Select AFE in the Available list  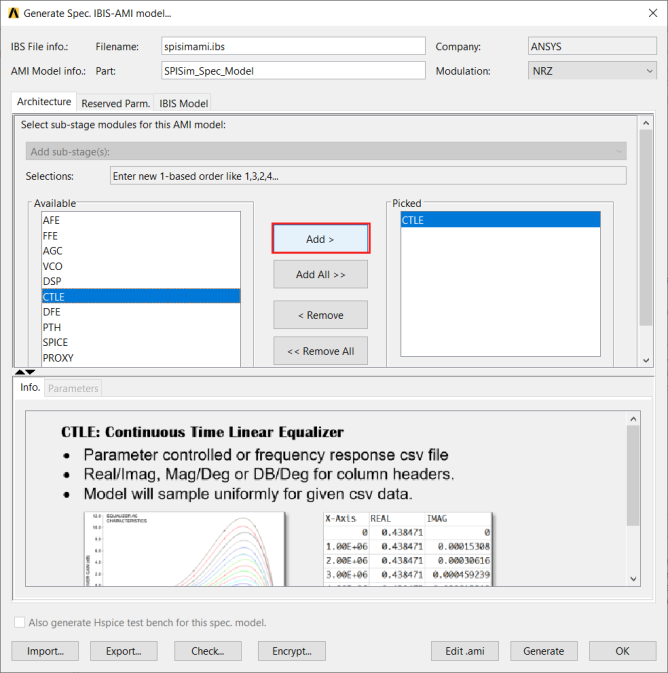tap(141, 220)
